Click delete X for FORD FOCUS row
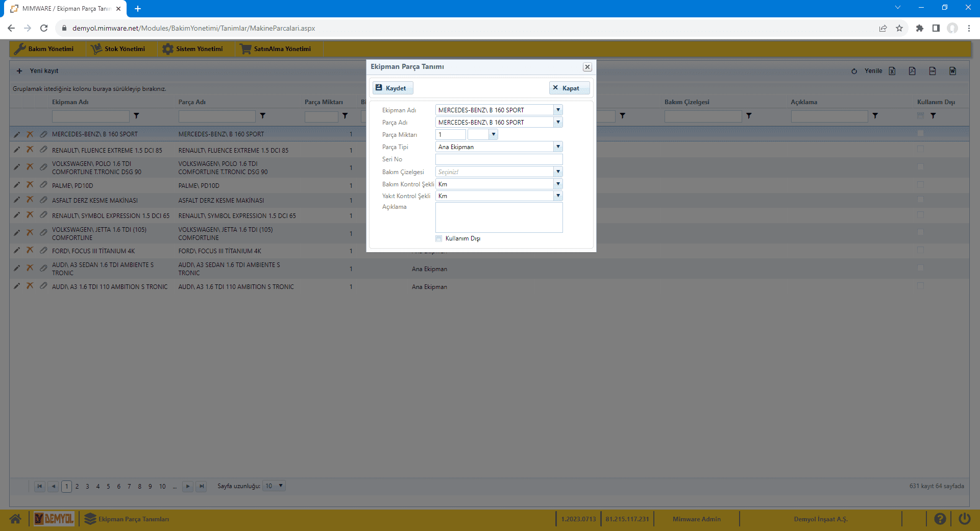980x531 pixels. point(30,250)
